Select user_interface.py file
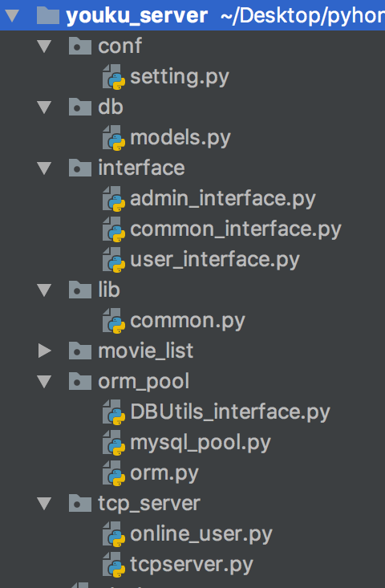 click(x=215, y=259)
